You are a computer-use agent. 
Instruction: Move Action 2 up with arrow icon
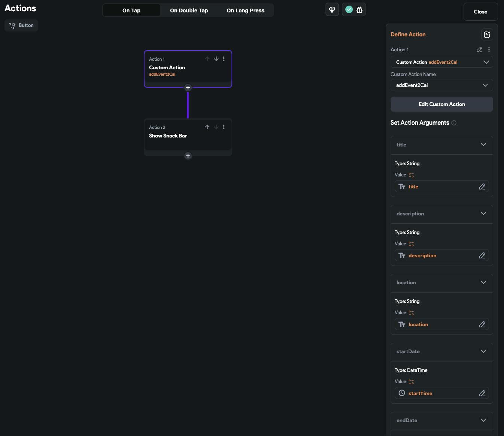coord(207,127)
